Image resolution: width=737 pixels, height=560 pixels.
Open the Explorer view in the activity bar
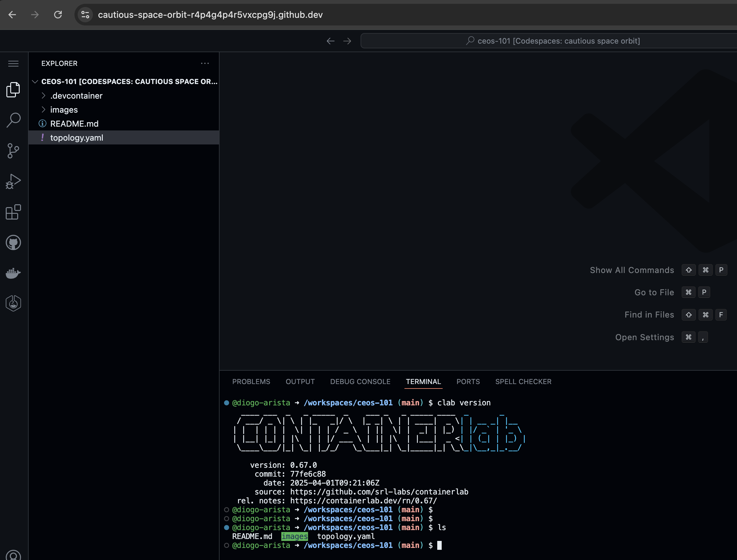click(x=13, y=89)
